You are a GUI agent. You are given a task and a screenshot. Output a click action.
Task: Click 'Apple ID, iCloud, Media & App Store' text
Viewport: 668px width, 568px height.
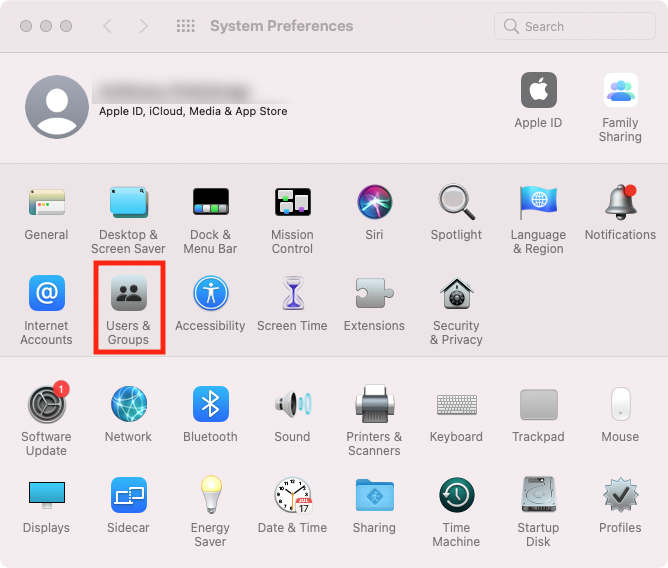pyautogui.click(x=193, y=111)
